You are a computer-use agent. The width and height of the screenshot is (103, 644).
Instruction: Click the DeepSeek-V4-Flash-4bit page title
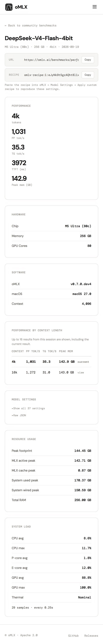coord(39,38)
